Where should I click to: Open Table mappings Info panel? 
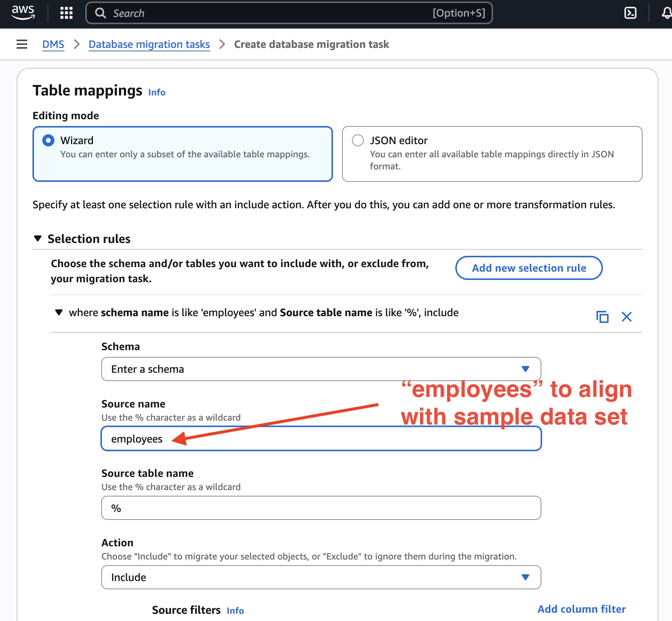click(156, 92)
